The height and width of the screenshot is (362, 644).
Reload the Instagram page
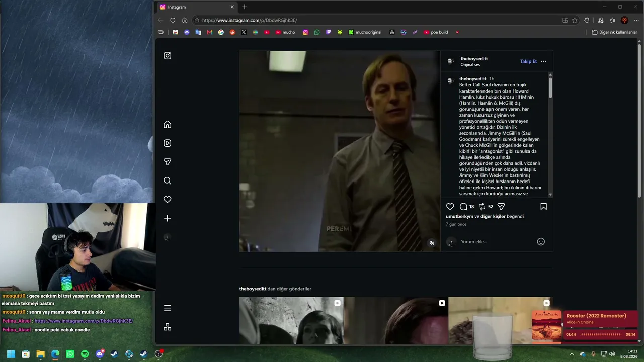pos(173,20)
